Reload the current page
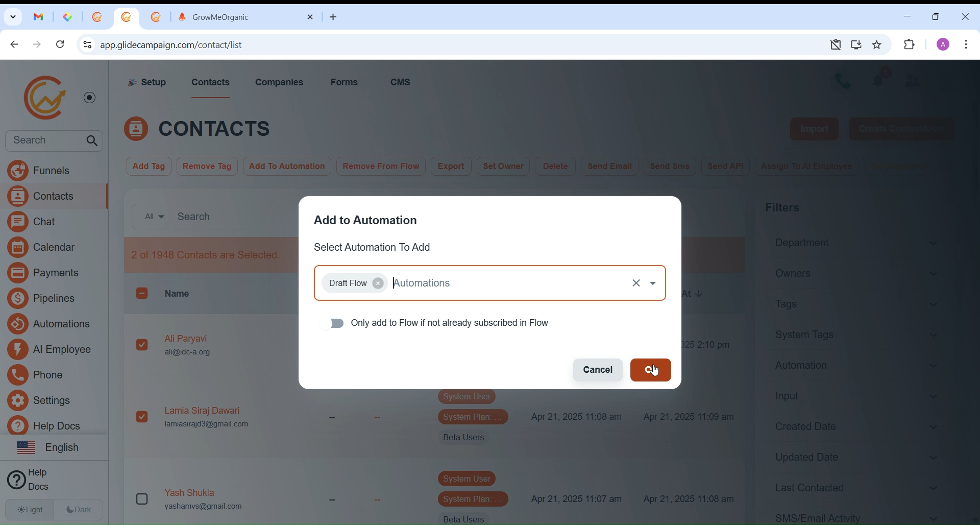 61,45
